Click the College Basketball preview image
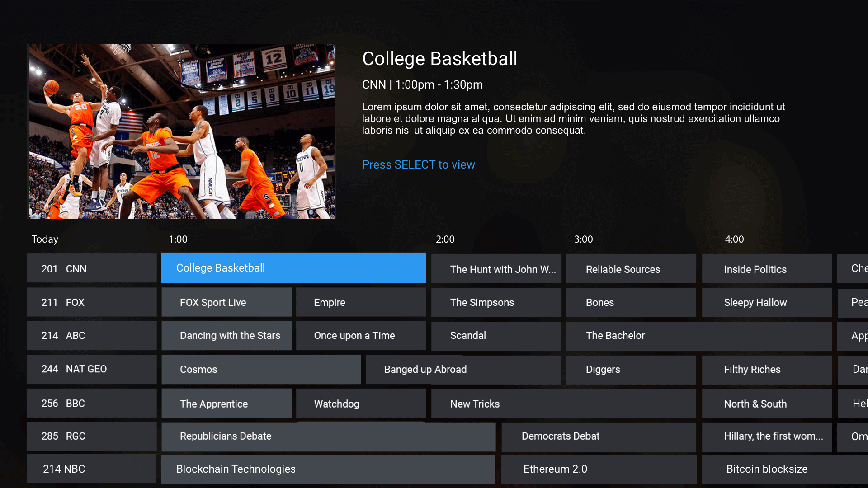This screenshot has height=488, width=868. (182, 131)
